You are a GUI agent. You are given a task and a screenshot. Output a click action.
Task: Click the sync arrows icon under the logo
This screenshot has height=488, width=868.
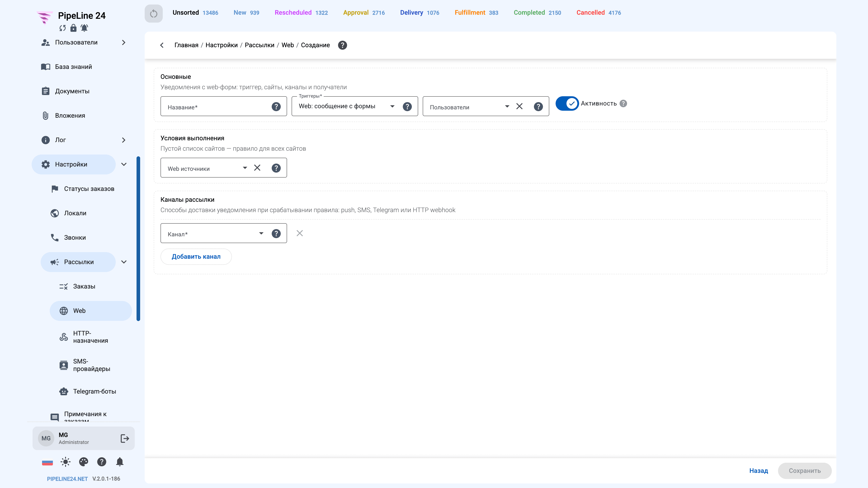(62, 28)
